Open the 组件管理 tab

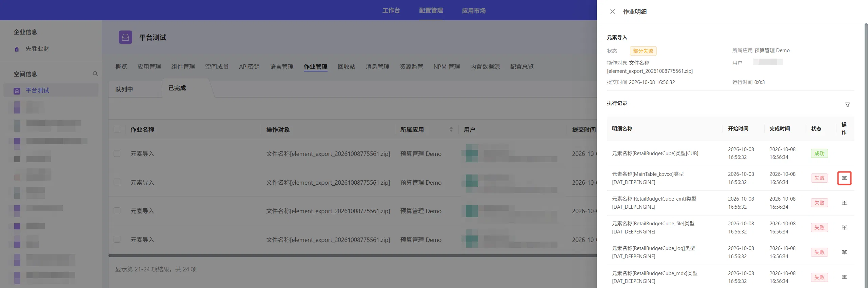(183, 67)
